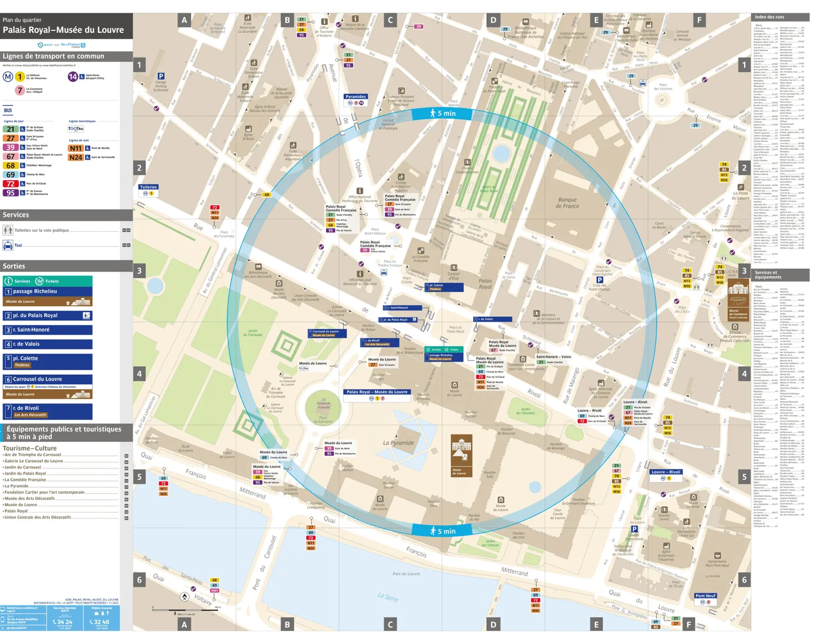Click the red bus 72 badge in legend
Screen dimensions: 813x644
tap(10, 184)
